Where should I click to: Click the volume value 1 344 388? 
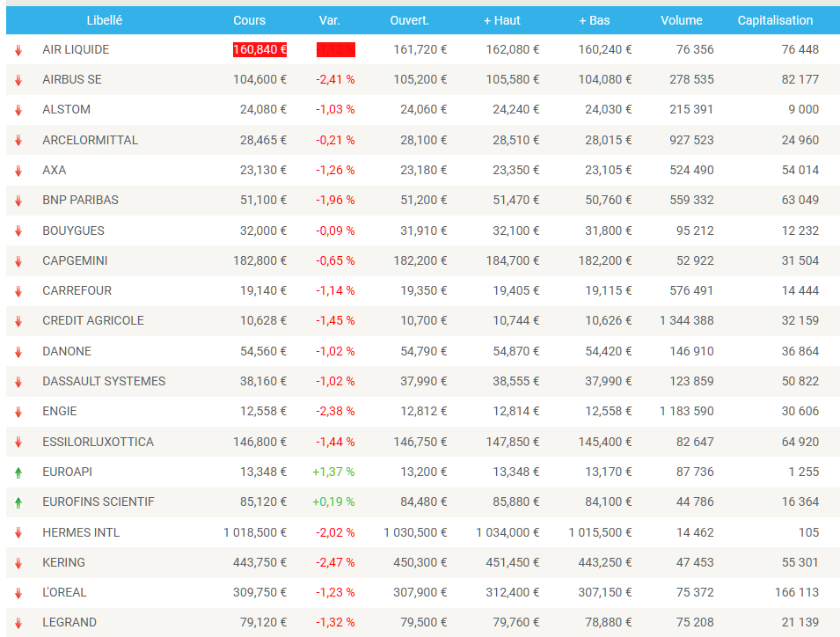click(687, 320)
